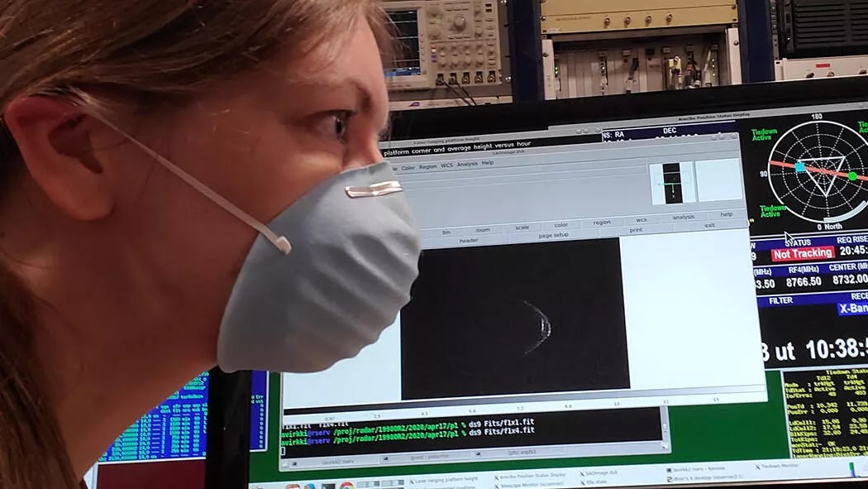
Task: Click the platform height plot title
Action: (456, 148)
